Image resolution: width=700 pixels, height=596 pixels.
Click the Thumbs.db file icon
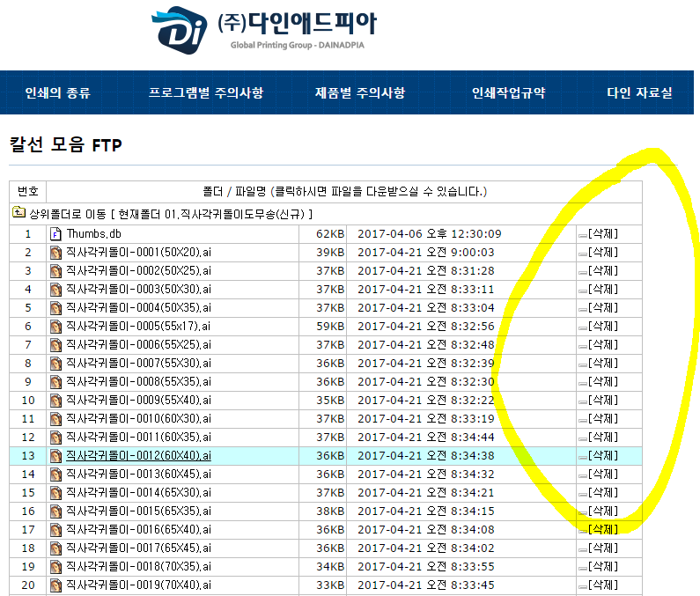(55, 234)
